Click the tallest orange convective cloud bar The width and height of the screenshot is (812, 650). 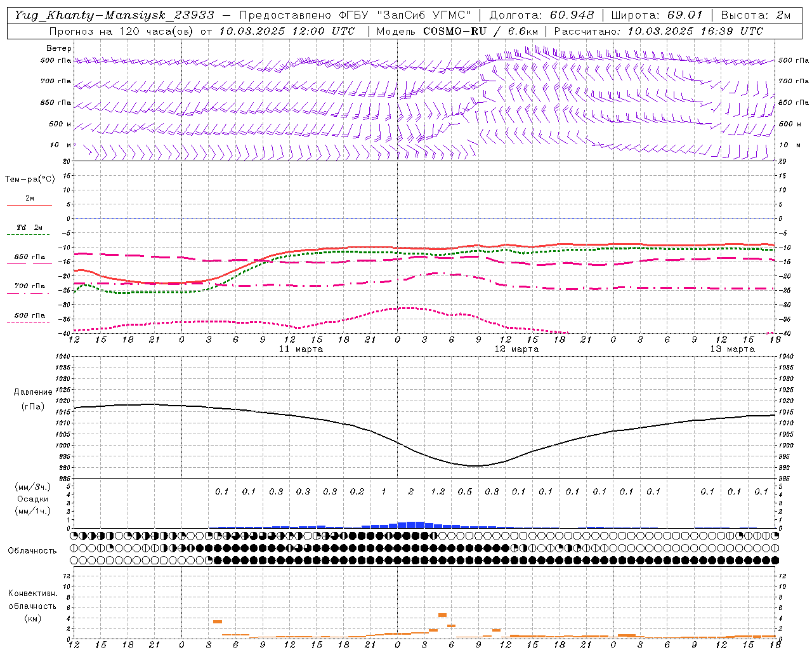point(442,615)
